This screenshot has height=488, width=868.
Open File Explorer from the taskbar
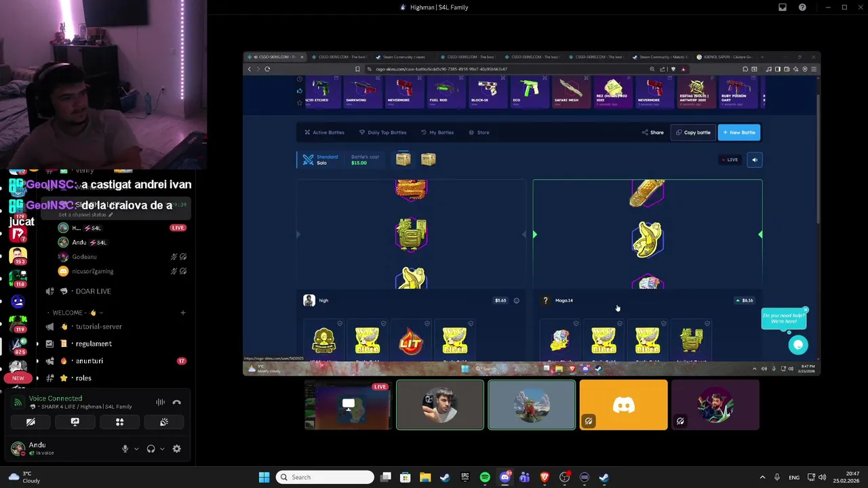pyautogui.click(x=425, y=477)
